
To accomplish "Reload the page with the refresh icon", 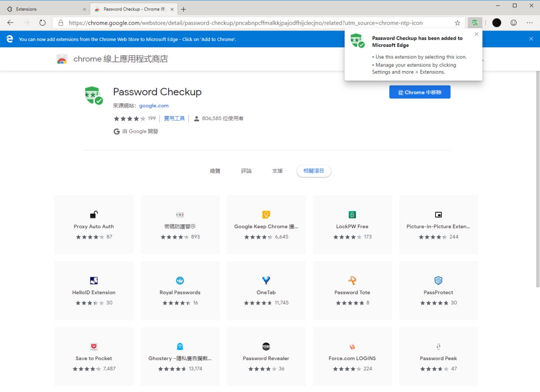I will tap(42, 23).
